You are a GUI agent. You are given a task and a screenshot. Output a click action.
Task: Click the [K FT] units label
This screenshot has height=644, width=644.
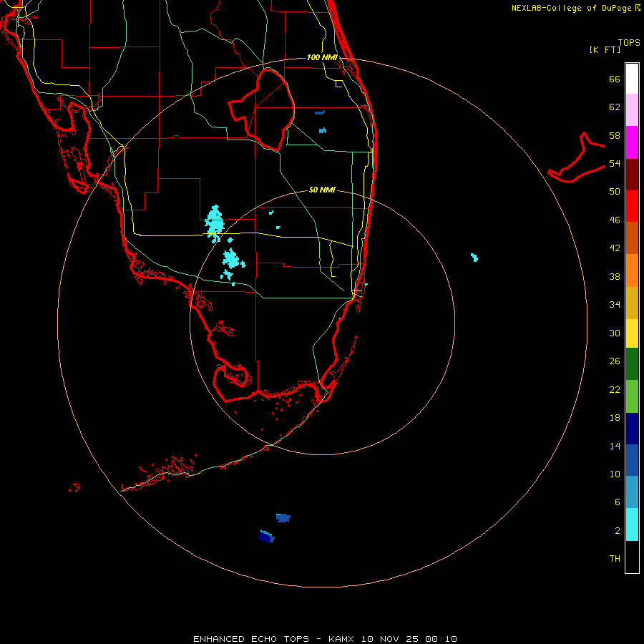tap(605, 49)
